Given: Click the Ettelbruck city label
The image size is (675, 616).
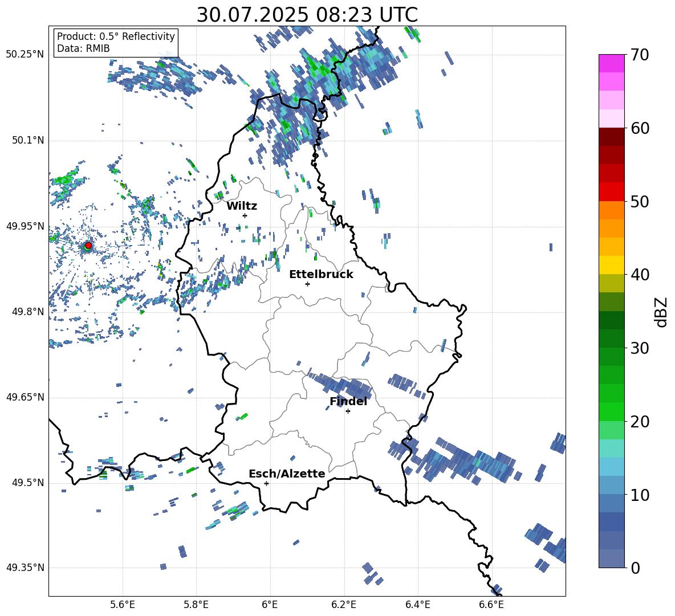Looking at the screenshot, I should (x=321, y=275).
